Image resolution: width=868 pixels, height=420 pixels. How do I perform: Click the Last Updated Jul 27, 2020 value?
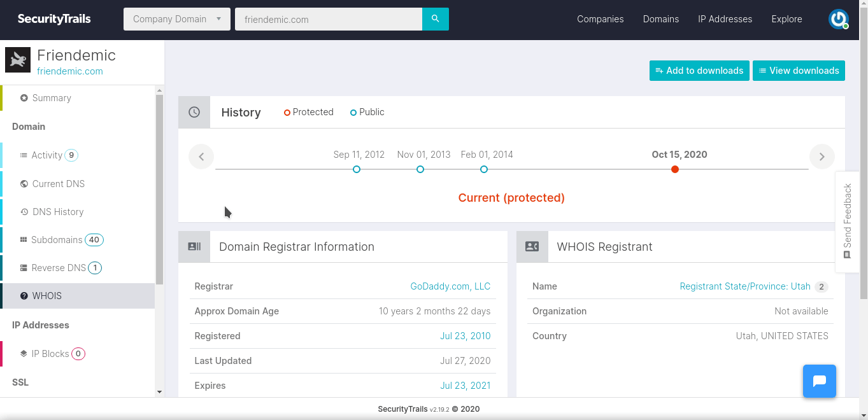point(466,361)
